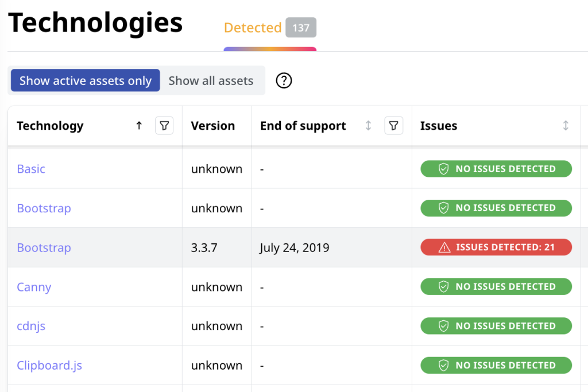Sort by End of support column
This screenshot has width=588, height=392.
tap(369, 126)
